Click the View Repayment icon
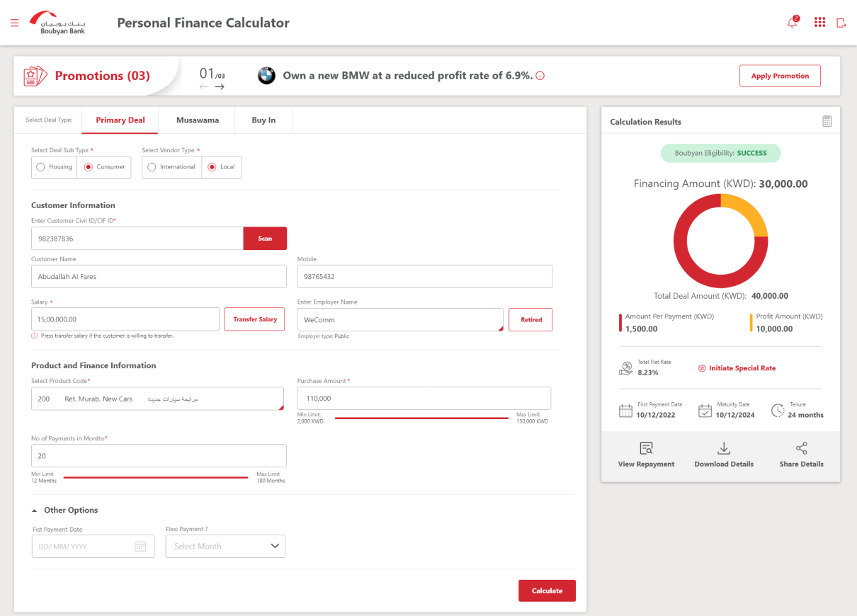857x616 pixels. coord(646,449)
